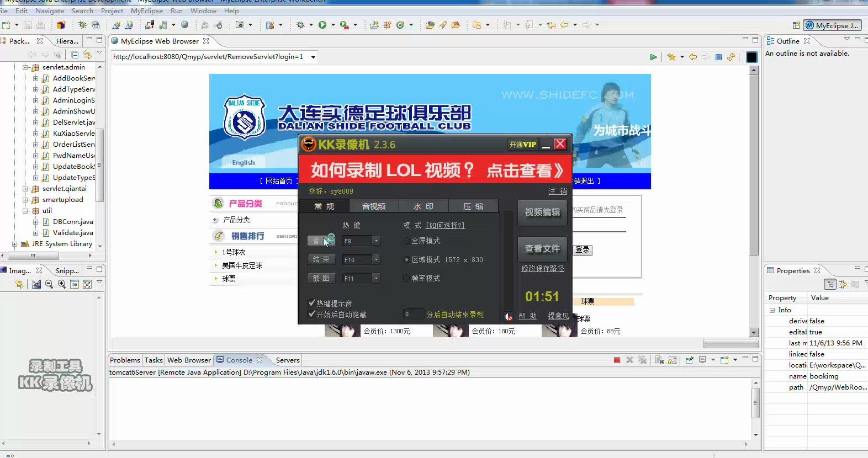Viewport: 868px width, 458px height.
Task: Expand JRE System Library node
Action: coord(15,244)
